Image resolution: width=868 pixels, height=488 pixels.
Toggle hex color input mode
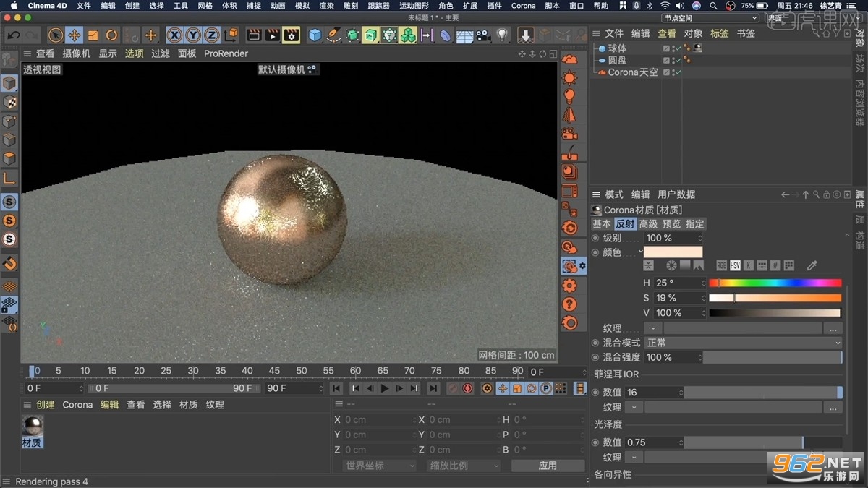(775, 266)
